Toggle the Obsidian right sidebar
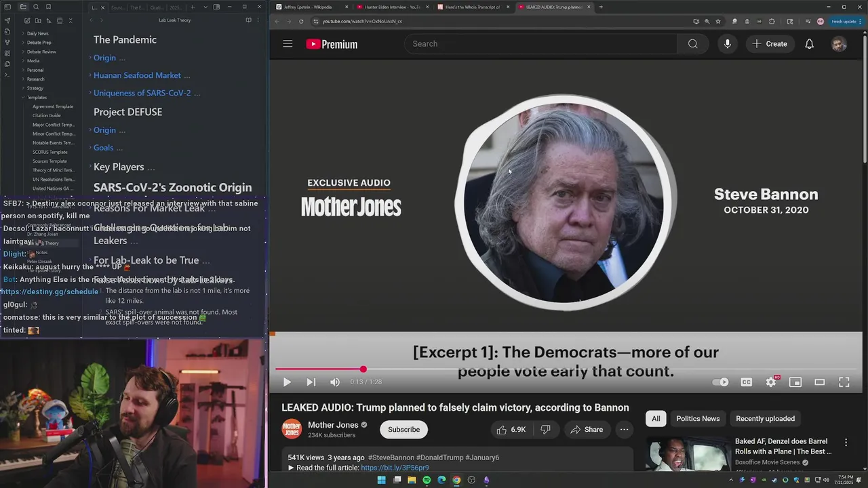This screenshot has width=868, height=488. click(216, 7)
